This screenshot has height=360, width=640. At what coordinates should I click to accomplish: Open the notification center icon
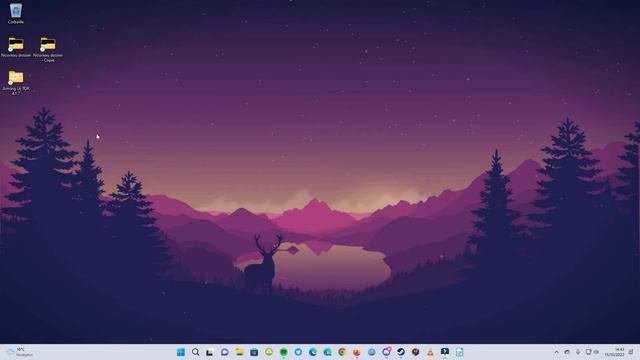[x=631, y=352]
